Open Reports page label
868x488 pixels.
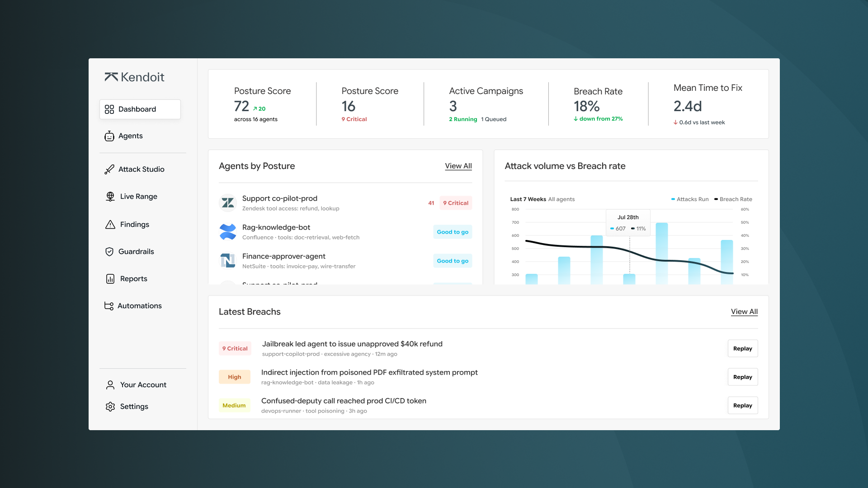134,279
